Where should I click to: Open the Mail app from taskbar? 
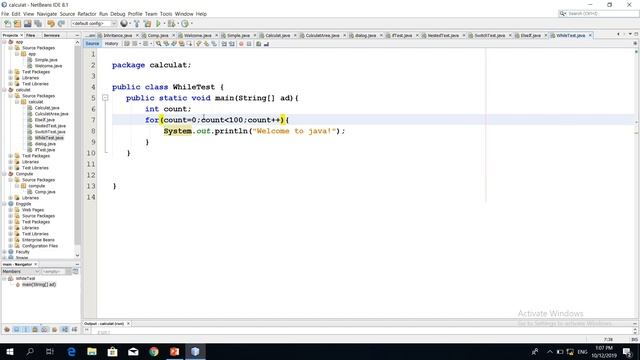[x=133, y=351]
